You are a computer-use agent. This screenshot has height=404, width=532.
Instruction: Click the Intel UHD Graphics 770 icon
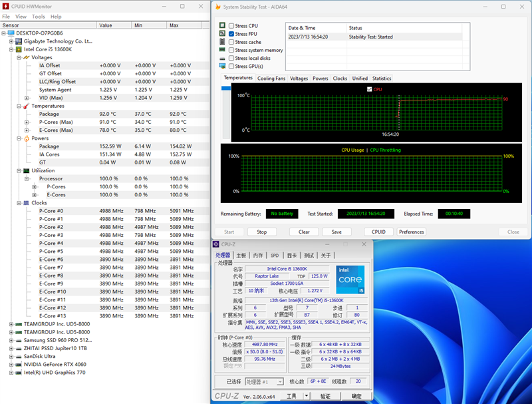pyautogui.click(x=19, y=373)
